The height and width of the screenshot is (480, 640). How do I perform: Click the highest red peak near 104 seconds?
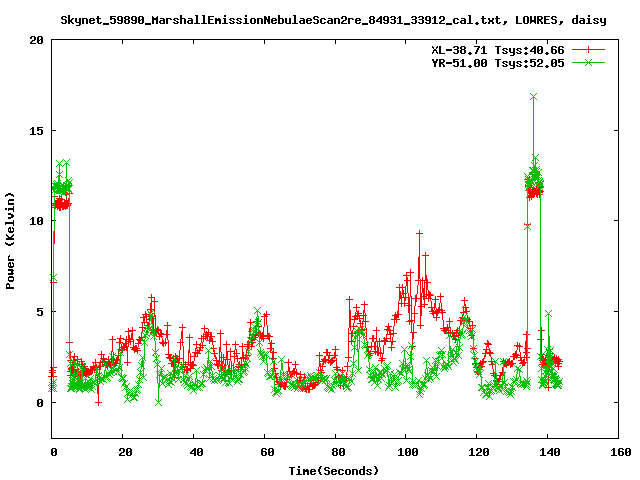pyautogui.click(x=419, y=233)
